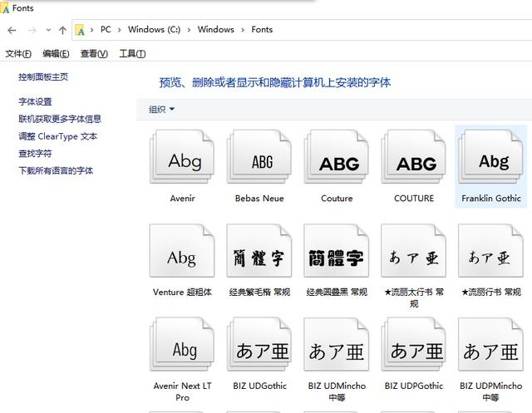Open the Avenir font family icon
This screenshot has width=532, height=413.
[x=183, y=160]
